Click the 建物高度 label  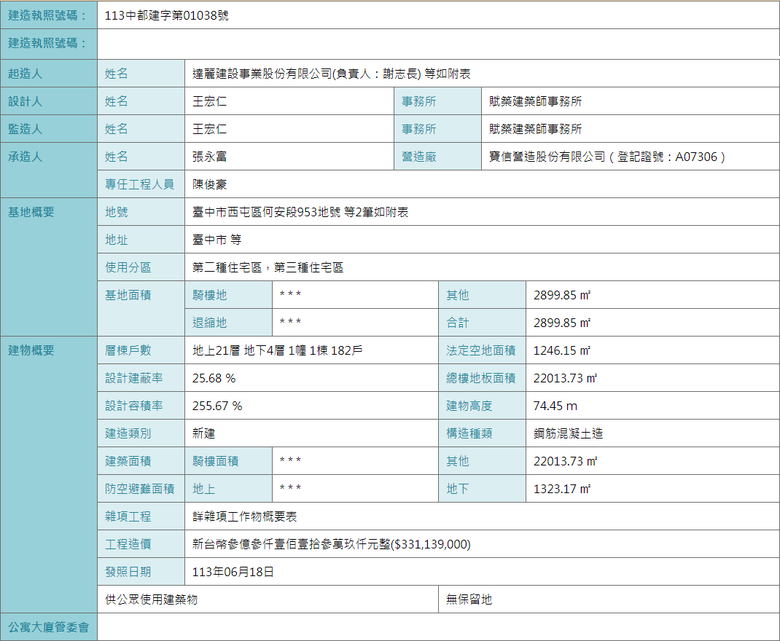(x=469, y=406)
